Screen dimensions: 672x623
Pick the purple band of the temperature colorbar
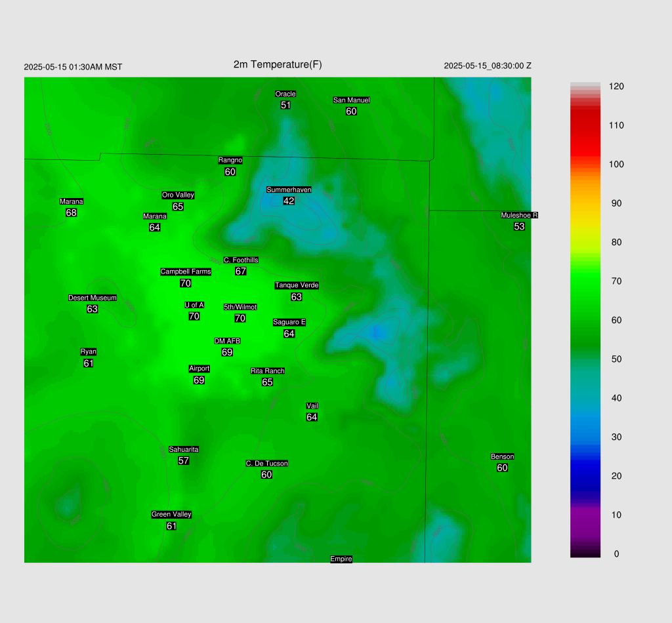[585, 523]
